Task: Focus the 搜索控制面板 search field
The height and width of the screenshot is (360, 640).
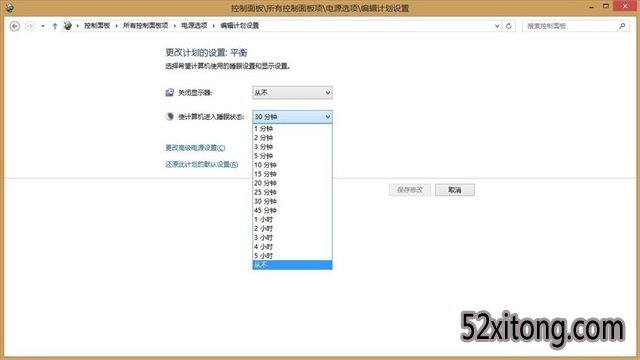Action: [x=570, y=26]
